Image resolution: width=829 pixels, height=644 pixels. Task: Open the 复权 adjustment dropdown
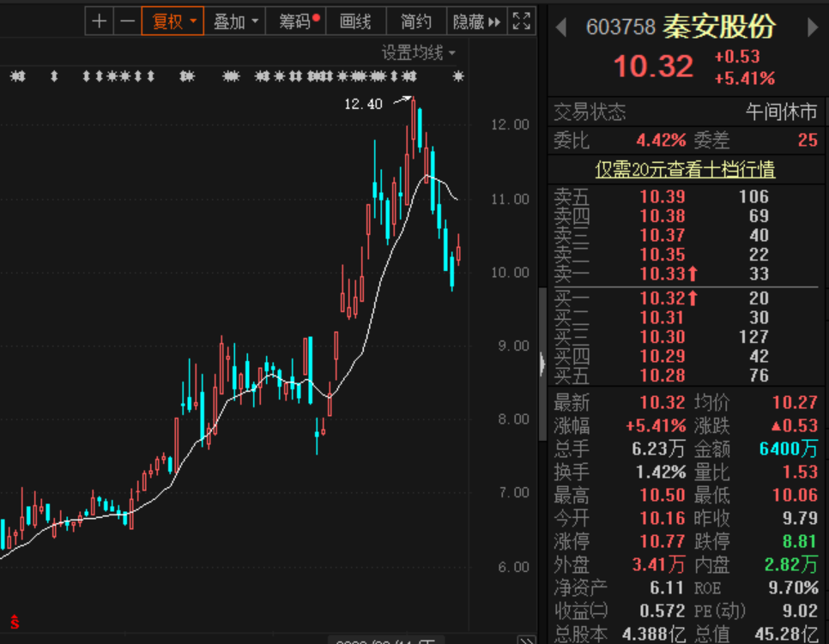pos(192,21)
